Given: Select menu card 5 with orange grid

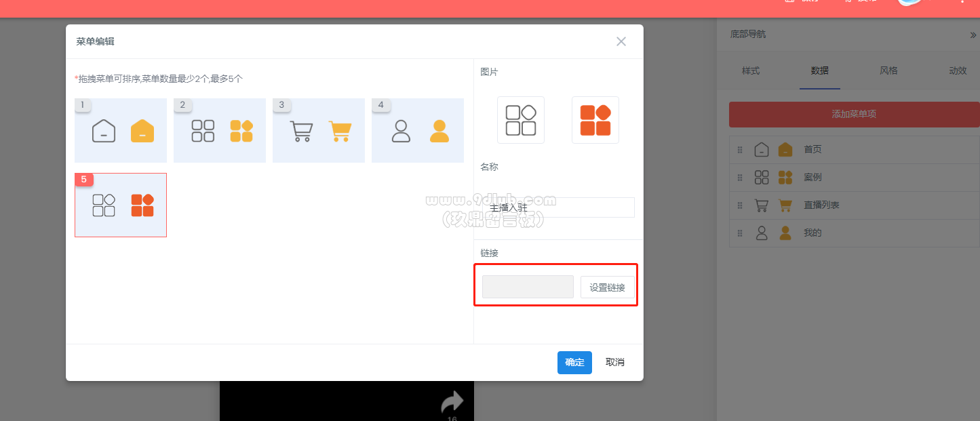Looking at the screenshot, I should pyautogui.click(x=121, y=205).
